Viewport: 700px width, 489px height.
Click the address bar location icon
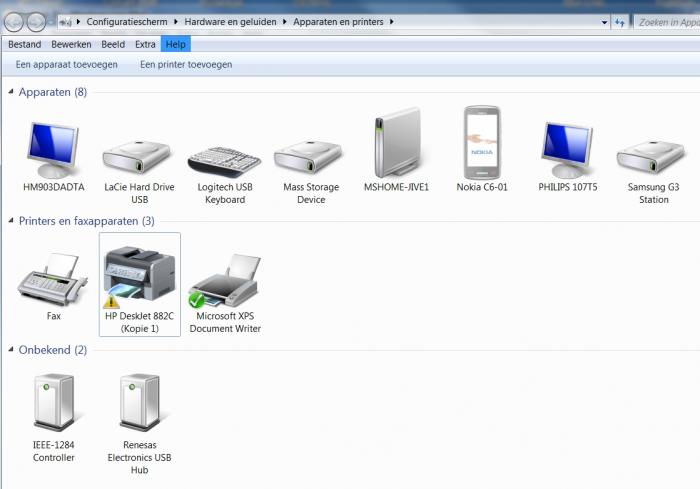tap(65, 22)
